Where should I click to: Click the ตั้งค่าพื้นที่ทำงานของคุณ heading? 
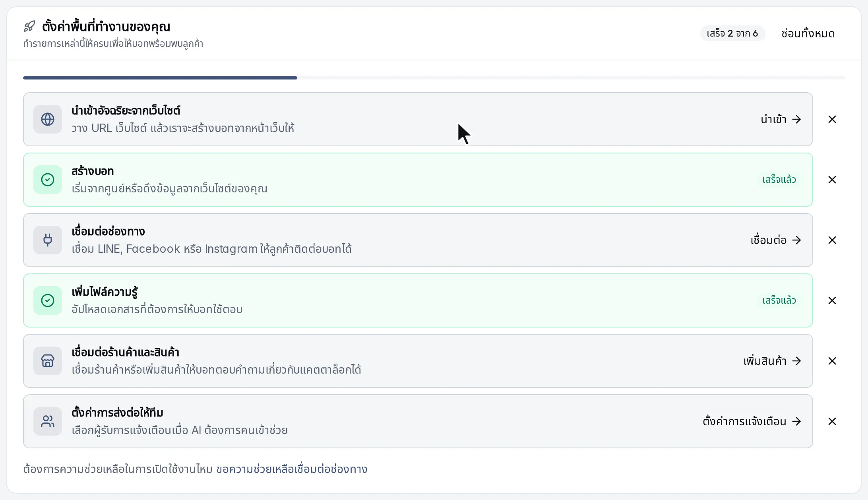(106, 27)
